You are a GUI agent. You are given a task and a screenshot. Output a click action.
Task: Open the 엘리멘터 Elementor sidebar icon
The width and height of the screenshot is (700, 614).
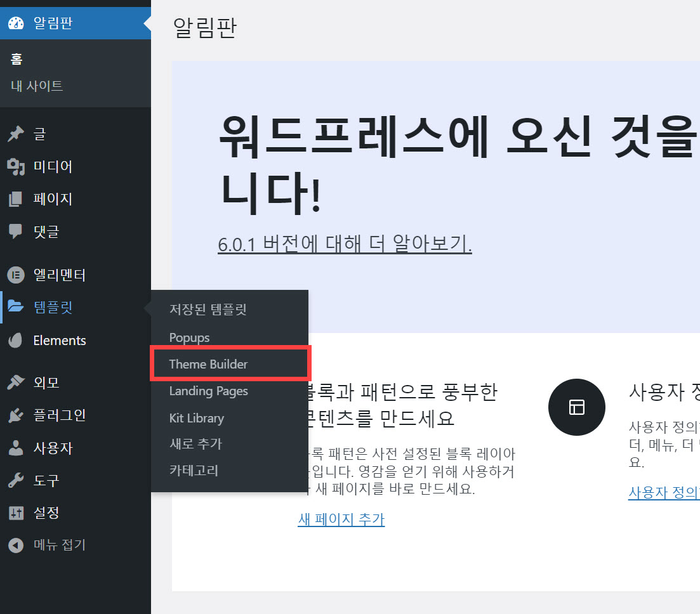(x=16, y=275)
